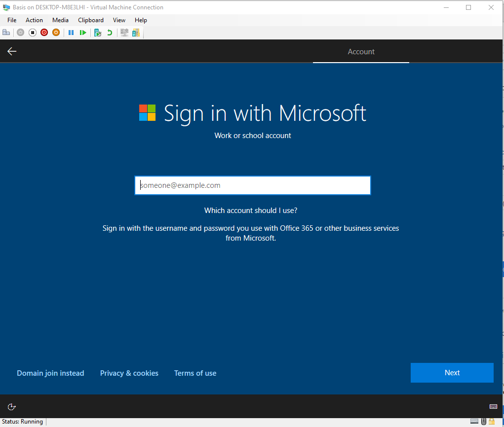The image size is (504, 427).
Task: Send Ctrl+Alt+Delete using the keyboard toolbar icon
Action: point(6,33)
